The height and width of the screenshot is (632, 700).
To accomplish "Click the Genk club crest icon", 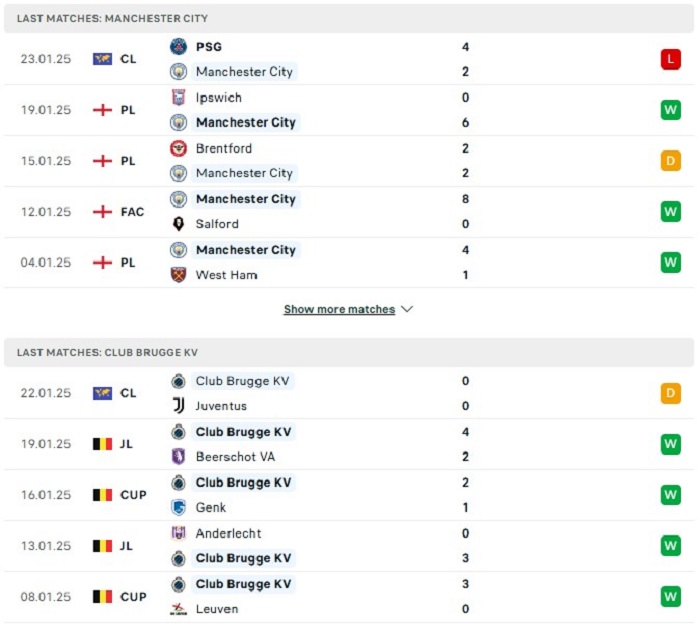I will [178, 507].
